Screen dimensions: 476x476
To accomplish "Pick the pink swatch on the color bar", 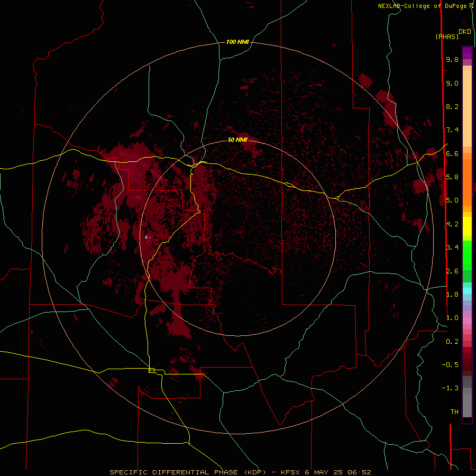I will [x=467, y=321].
